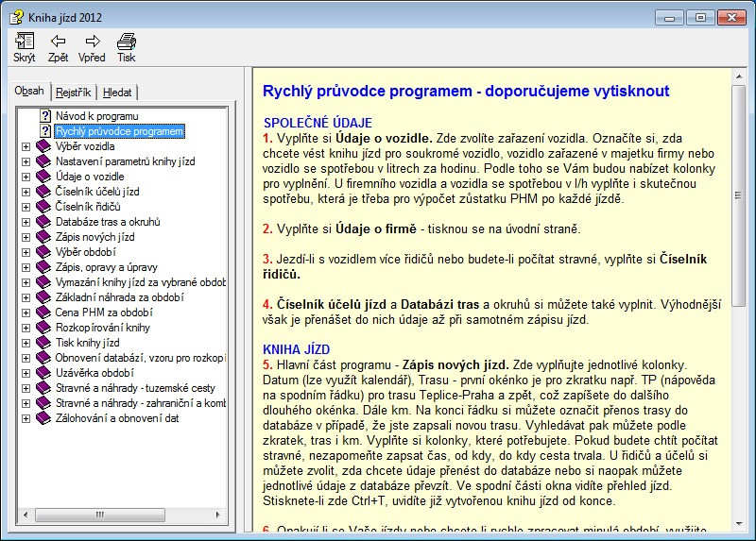756x541 pixels.
Task: Click the book icon beside Výběr vozidla
Action: pyautogui.click(x=43, y=146)
